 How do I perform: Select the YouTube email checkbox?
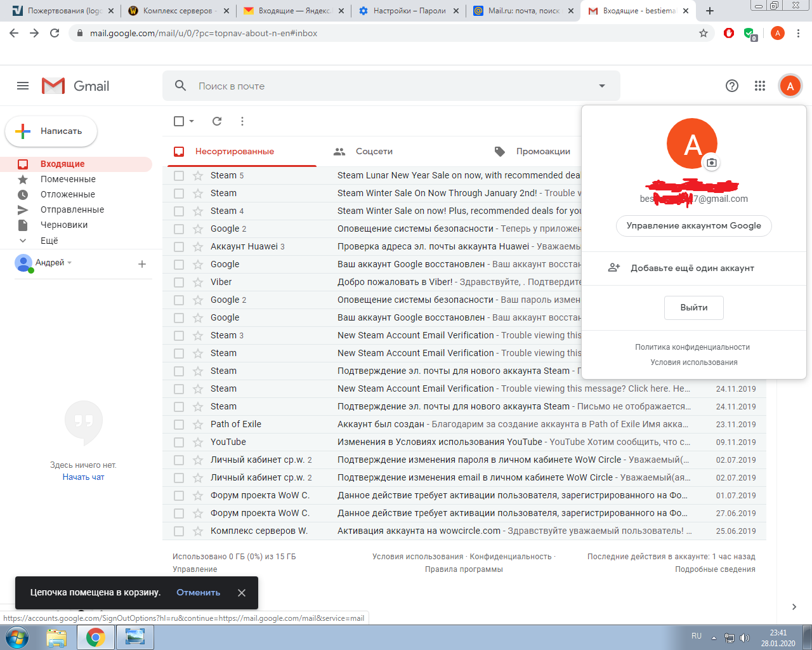click(x=179, y=442)
